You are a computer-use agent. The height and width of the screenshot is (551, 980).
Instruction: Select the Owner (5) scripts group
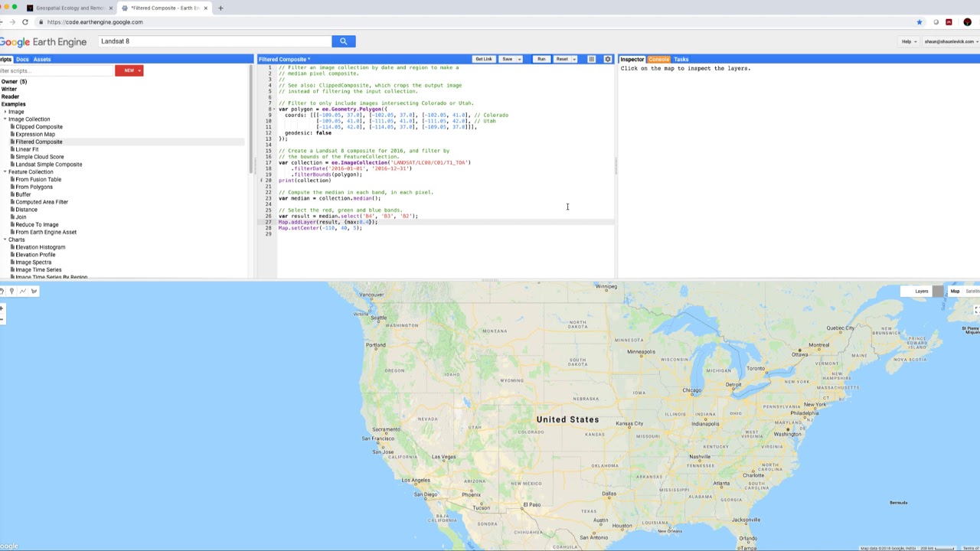pos(14,82)
